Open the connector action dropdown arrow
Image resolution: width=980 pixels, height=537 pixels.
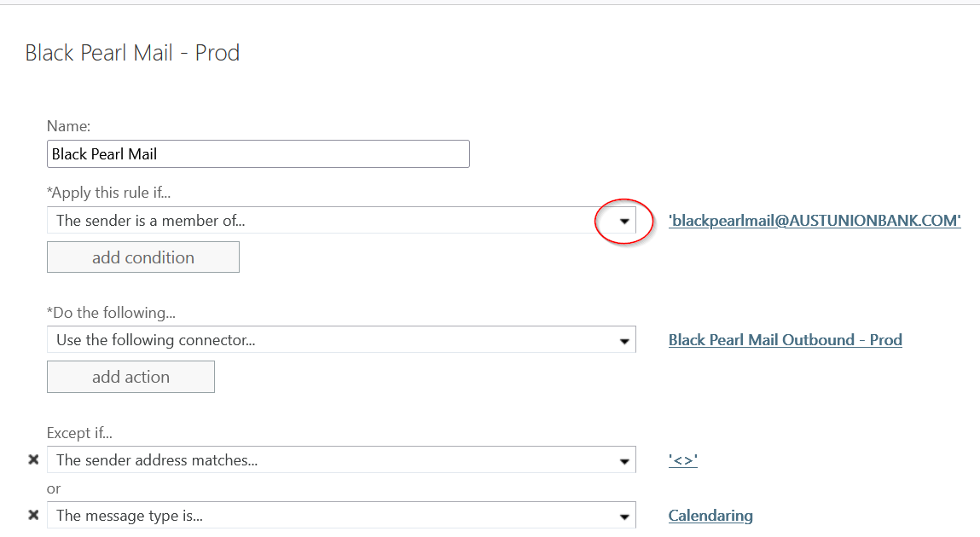624,341
